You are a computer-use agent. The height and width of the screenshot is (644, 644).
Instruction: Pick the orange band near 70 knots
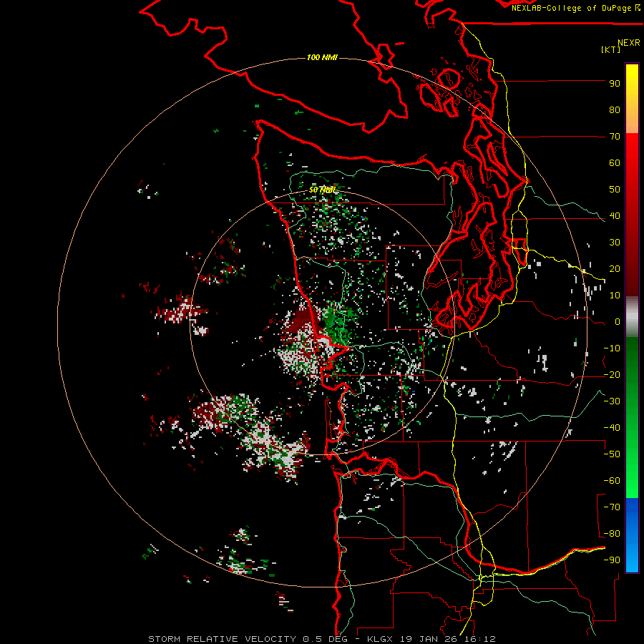[632, 123]
